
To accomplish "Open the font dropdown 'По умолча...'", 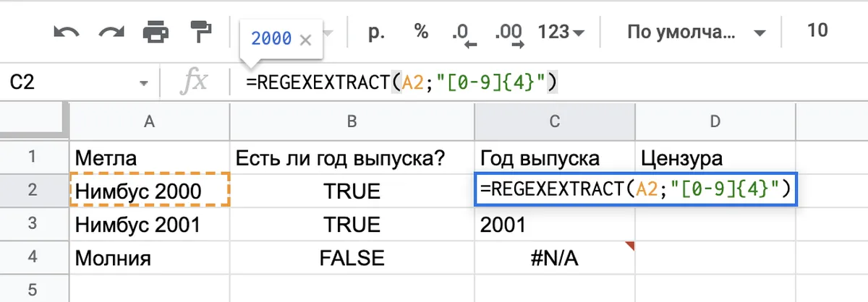I will pyautogui.click(x=696, y=33).
